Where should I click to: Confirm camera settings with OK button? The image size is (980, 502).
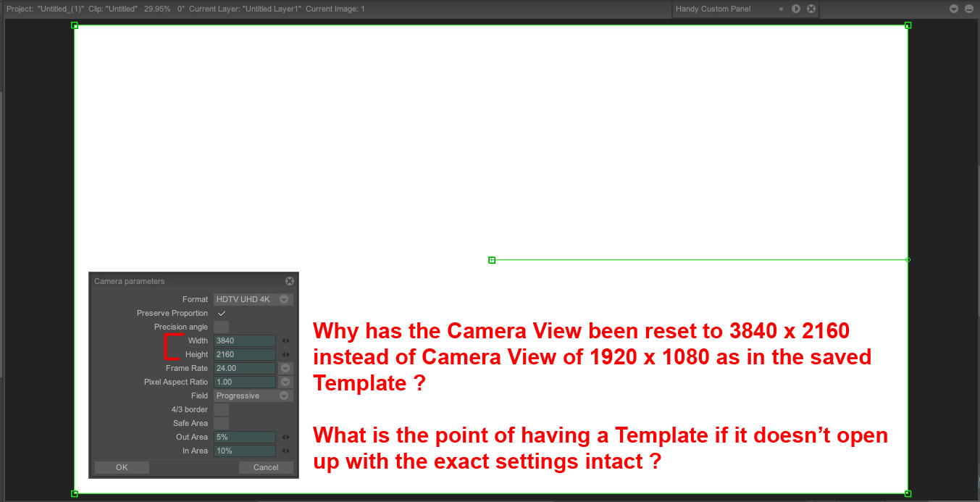click(122, 467)
